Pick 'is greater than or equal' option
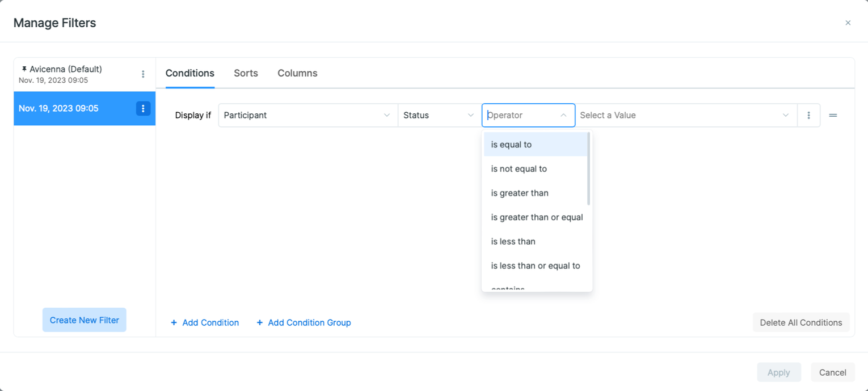The width and height of the screenshot is (868, 391). coord(536,217)
